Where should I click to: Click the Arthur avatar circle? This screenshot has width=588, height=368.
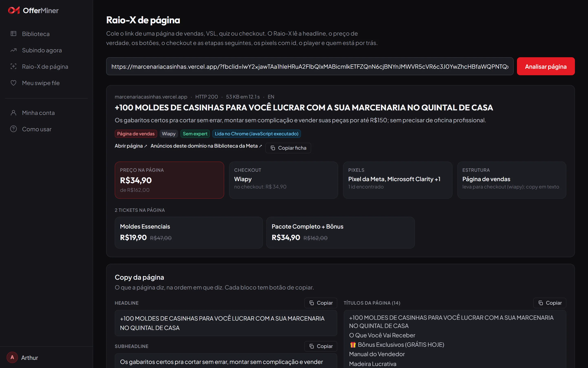point(12,357)
